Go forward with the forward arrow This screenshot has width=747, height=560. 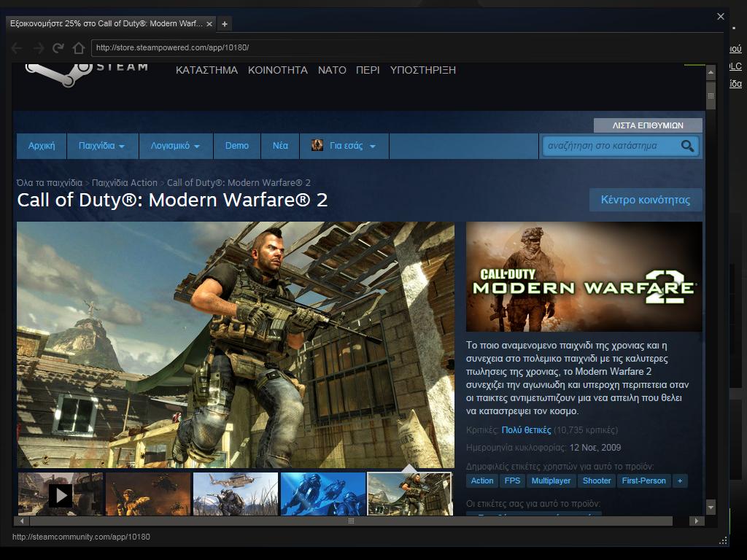pos(38,48)
